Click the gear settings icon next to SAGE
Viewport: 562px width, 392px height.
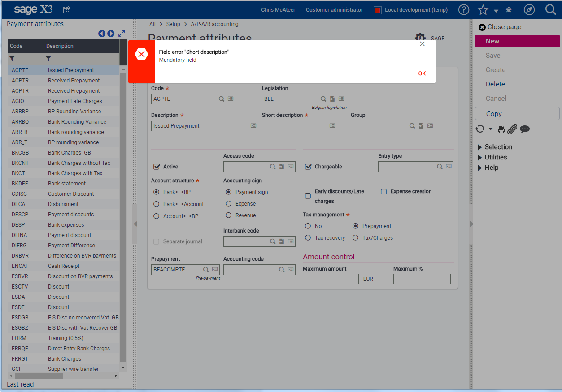(420, 38)
